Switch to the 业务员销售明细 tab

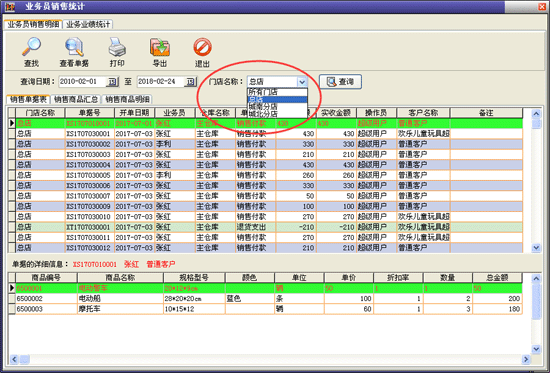click(x=33, y=24)
